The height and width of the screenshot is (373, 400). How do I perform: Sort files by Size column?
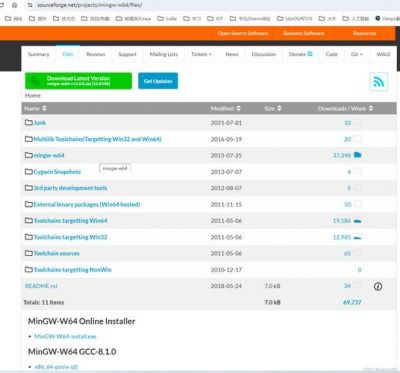tap(273, 108)
